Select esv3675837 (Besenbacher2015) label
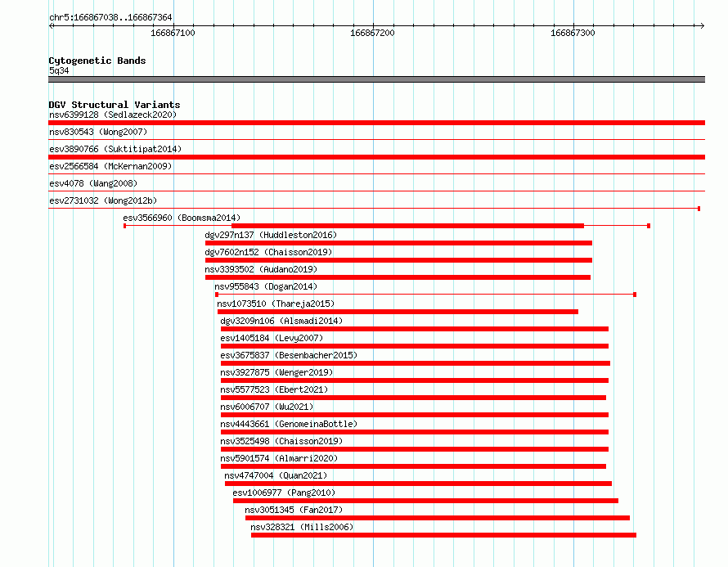728x567 pixels. [289, 355]
